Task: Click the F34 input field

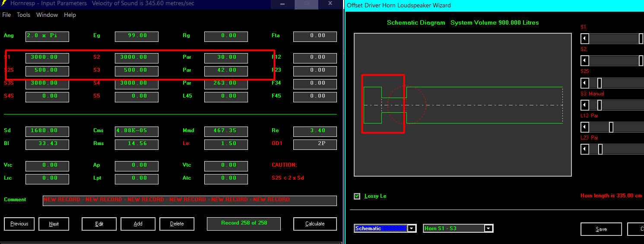Action: point(315,84)
